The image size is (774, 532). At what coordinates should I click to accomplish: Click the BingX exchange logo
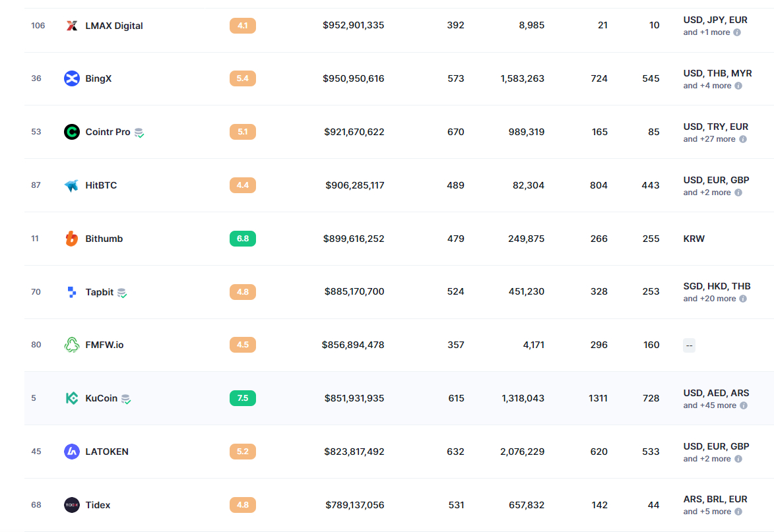pos(72,78)
